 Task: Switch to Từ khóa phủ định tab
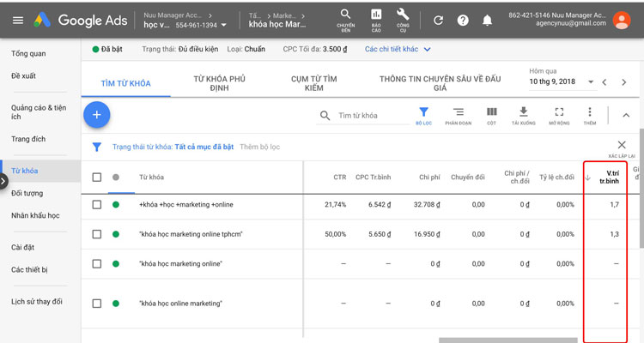tap(219, 83)
